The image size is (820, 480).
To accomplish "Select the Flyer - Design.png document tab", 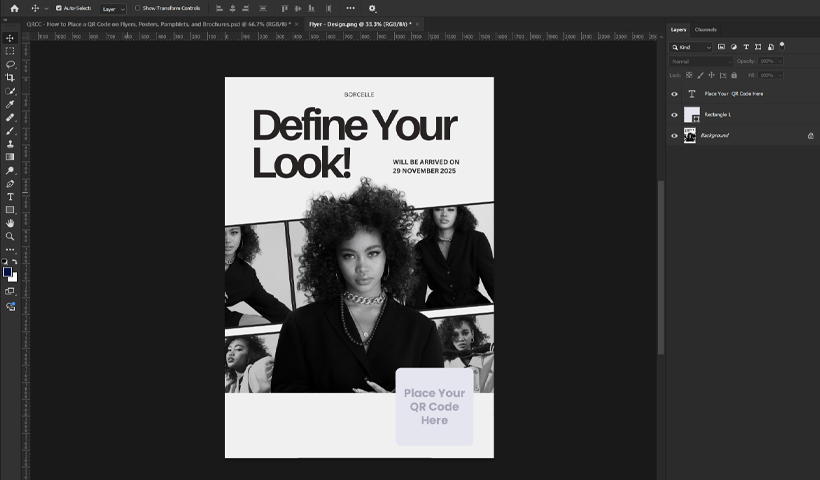I will point(360,24).
